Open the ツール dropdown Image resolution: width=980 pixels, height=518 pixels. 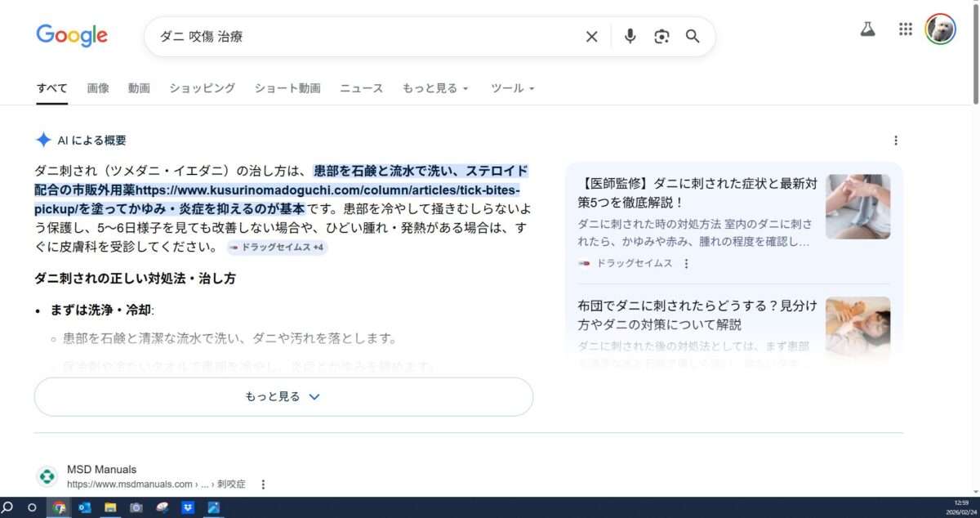[x=512, y=88]
